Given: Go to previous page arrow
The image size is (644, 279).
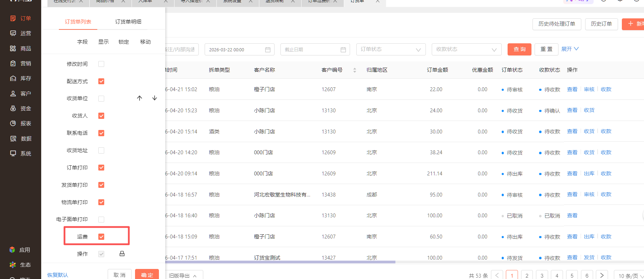Looking at the screenshot, I should [x=497, y=275].
